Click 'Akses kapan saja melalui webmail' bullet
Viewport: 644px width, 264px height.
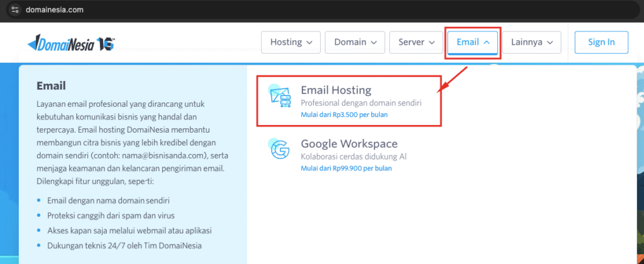coord(130,230)
